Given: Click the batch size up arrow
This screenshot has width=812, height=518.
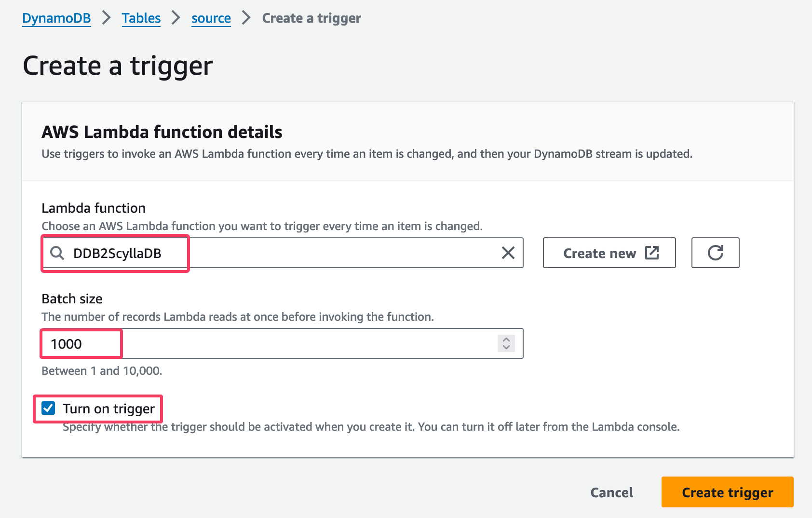Looking at the screenshot, I should tap(506, 339).
